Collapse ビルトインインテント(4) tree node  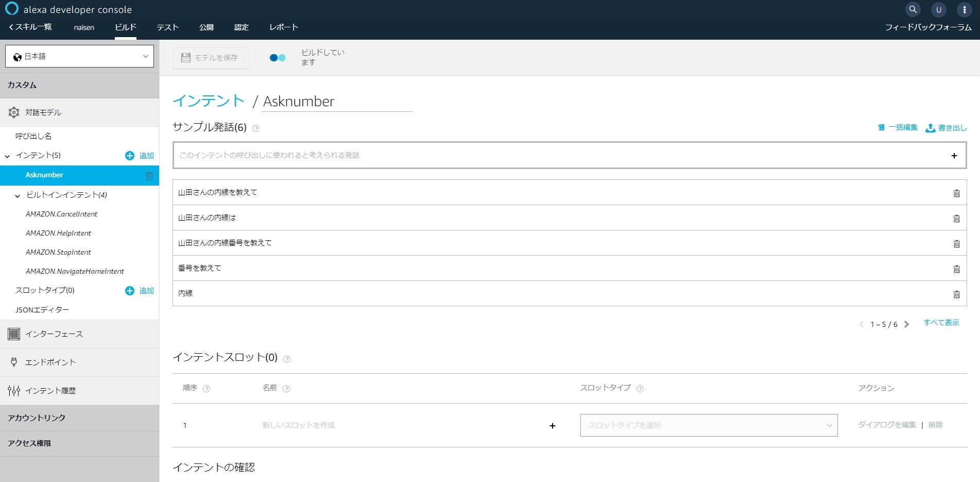(x=18, y=195)
